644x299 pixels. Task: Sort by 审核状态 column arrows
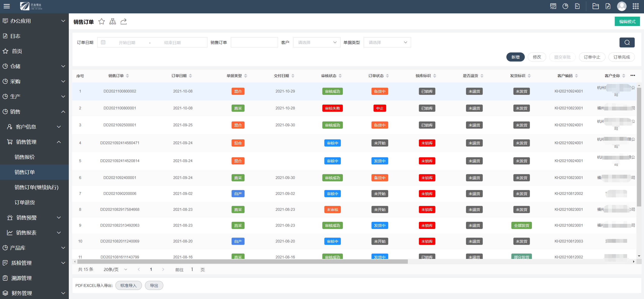(x=340, y=76)
